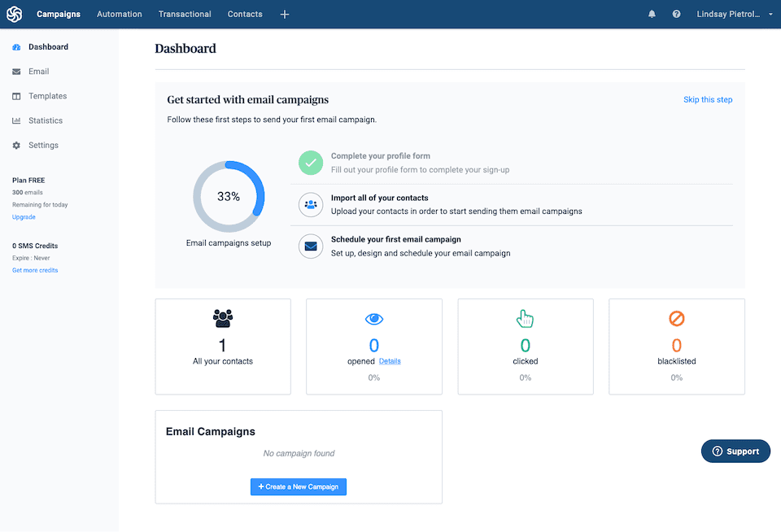Screen dimensions: 781x532
Task: Open the notifications bell
Action: [652, 14]
